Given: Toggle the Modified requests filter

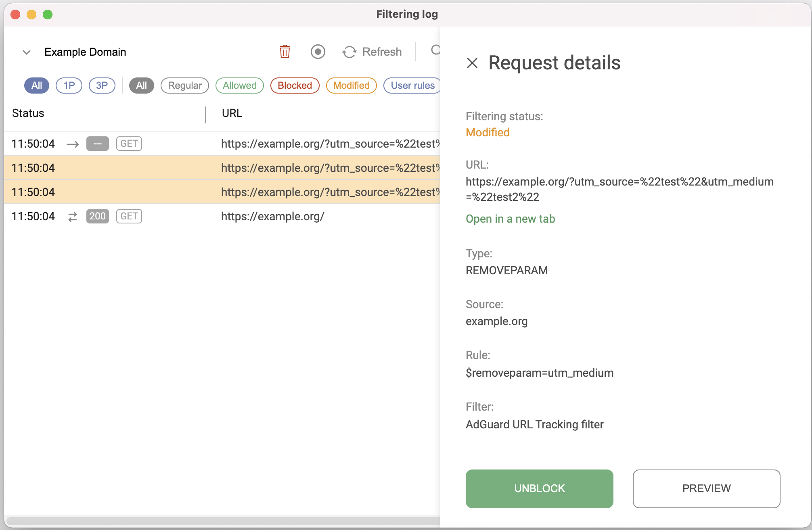Looking at the screenshot, I should [x=351, y=85].
